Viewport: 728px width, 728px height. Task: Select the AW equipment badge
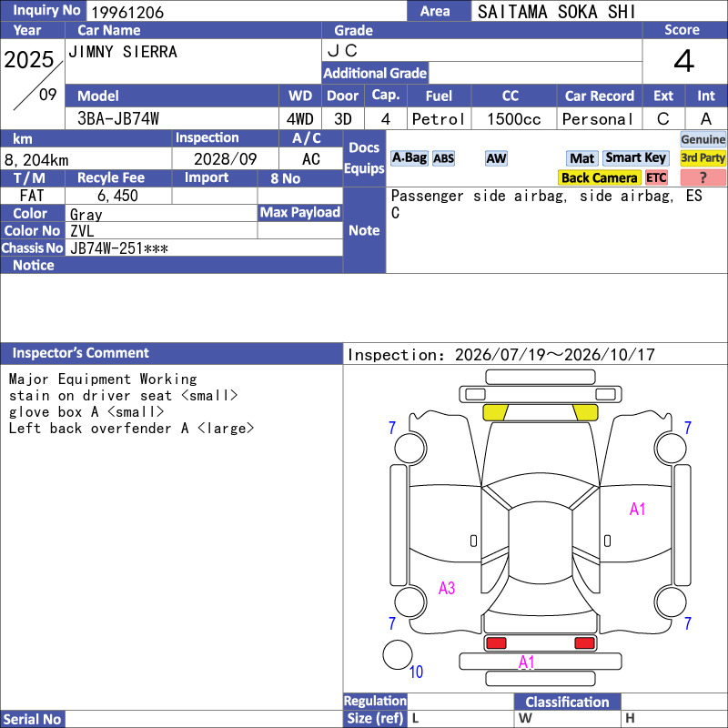point(496,158)
